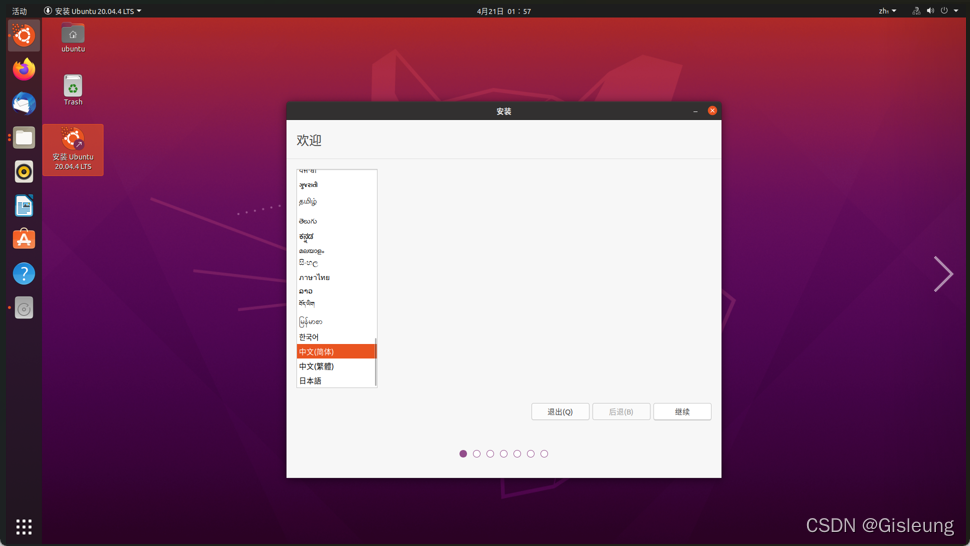The image size is (970, 546).
Task: Expand the system menu arrow in top bar
Action: coord(956,11)
